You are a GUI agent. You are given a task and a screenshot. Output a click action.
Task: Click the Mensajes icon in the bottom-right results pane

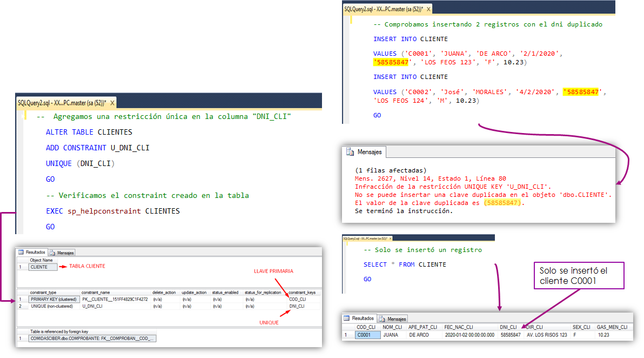pos(381,319)
